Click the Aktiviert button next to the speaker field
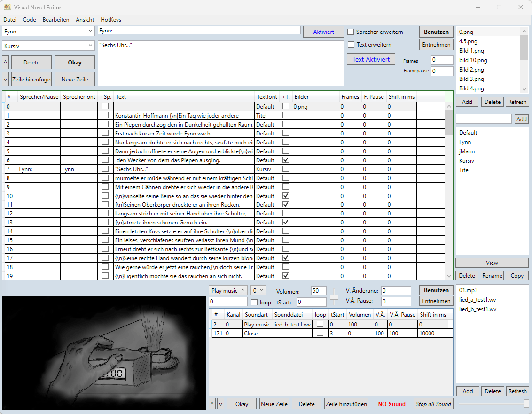The image size is (532, 414). [324, 32]
